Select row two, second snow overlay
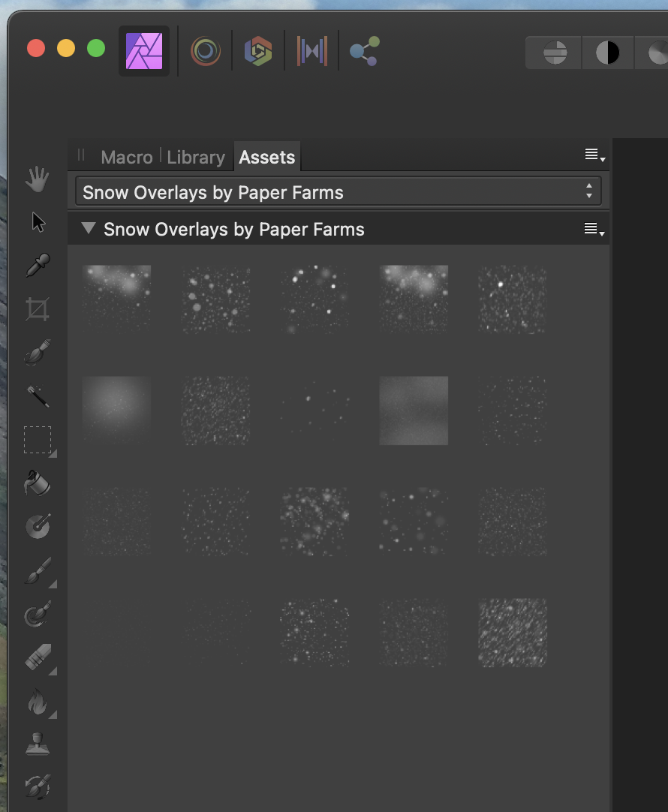The height and width of the screenshot is (812, 668). (x=215, y=411)
